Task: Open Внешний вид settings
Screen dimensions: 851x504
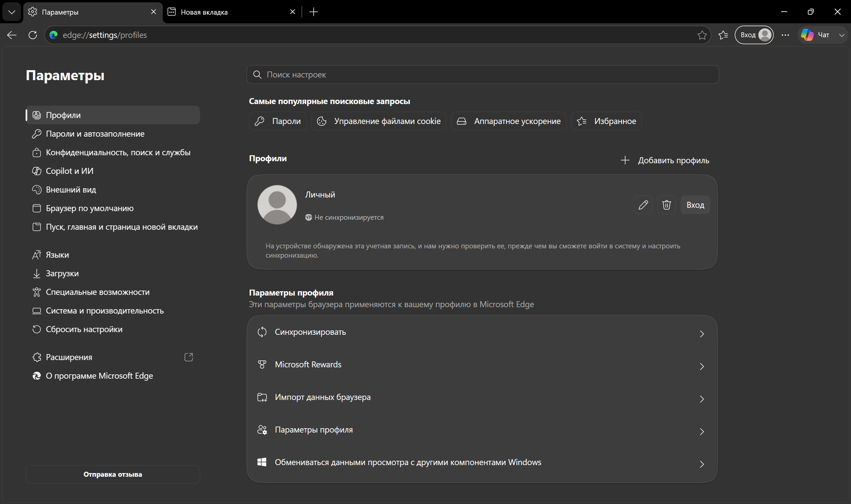Action: [113, 189]
